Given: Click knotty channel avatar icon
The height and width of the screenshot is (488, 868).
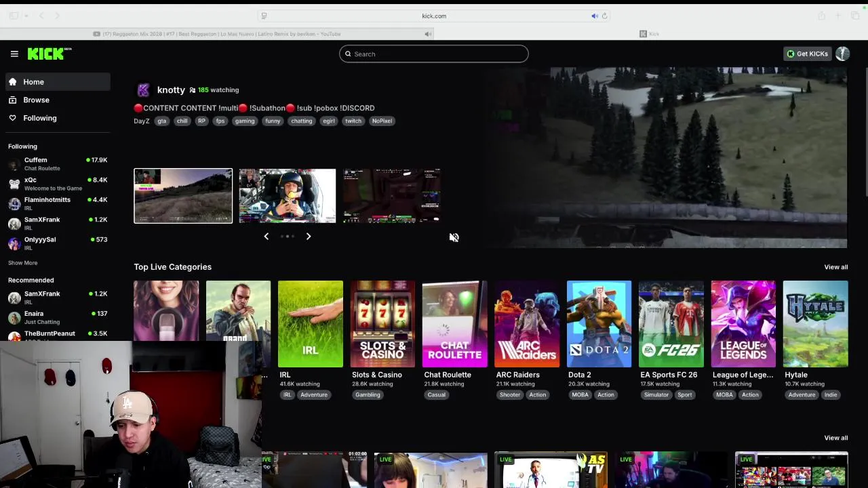Looking at the screenshot, I should (x=143, y=90).
